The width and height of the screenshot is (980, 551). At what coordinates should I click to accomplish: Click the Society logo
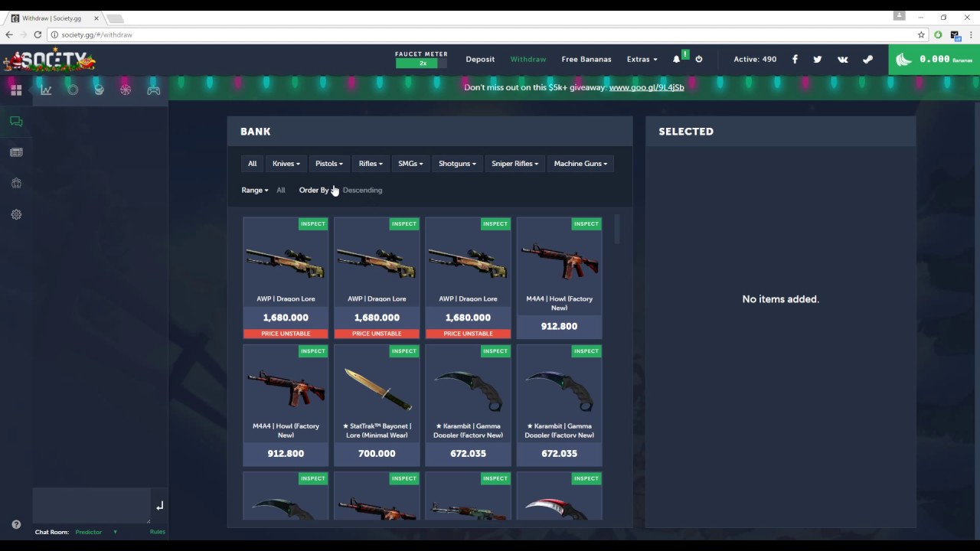click(50, 60)
